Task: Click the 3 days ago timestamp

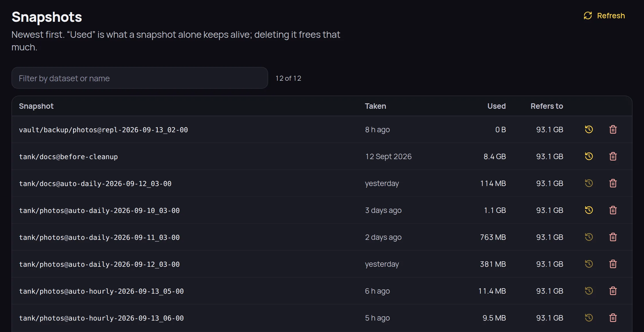Action: pyautogui.click(x=383, y=210)
